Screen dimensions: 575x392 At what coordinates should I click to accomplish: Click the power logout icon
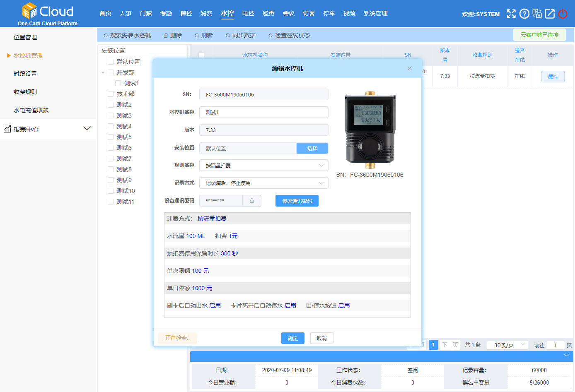(563, 14)
